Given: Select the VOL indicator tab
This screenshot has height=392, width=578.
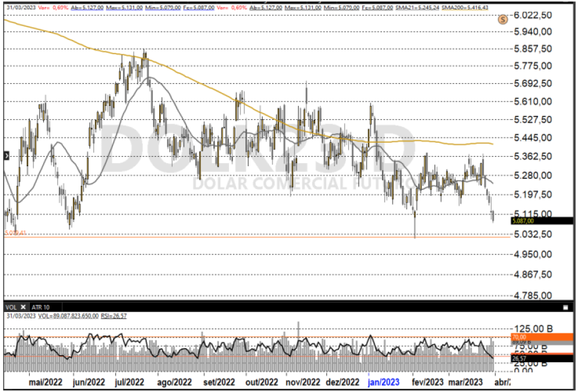Looking at the screenshot, I should 11,306.
